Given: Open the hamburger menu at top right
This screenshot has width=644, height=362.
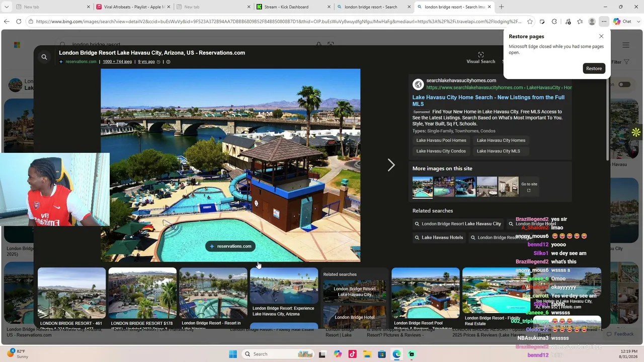Looking at the screenshot, I should pyautogui.click(x=626, y=45).
